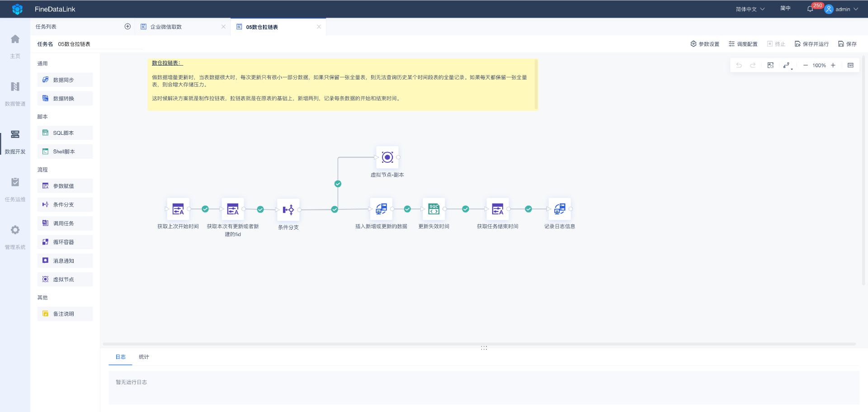Zoom in with the plus button

[x=833, y=65]
